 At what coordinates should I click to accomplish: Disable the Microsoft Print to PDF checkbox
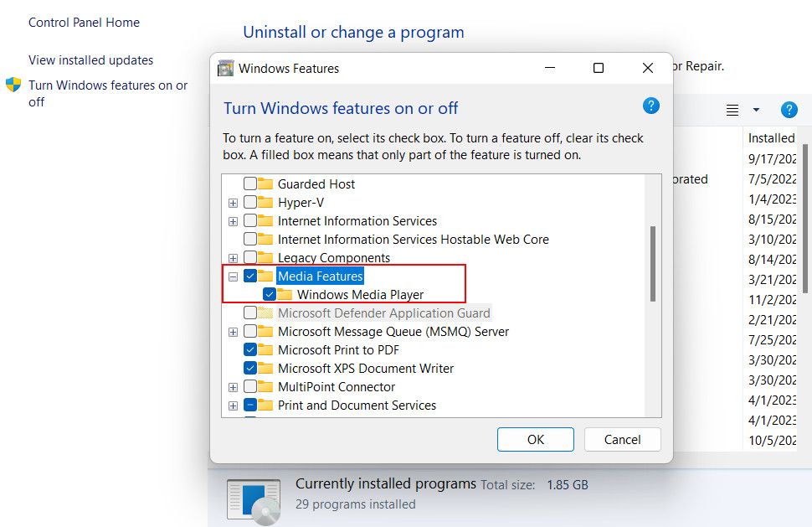tap(250, 350)
